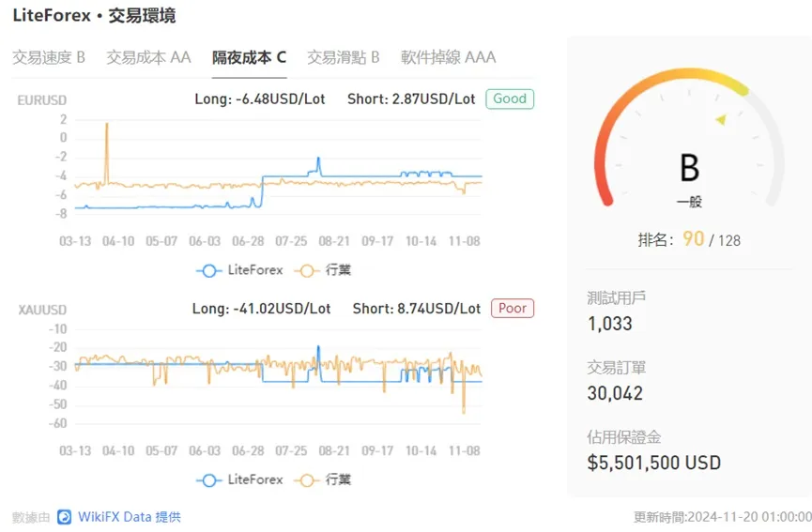Toggle 行業 series in XAUUSD chart legend

323,479
